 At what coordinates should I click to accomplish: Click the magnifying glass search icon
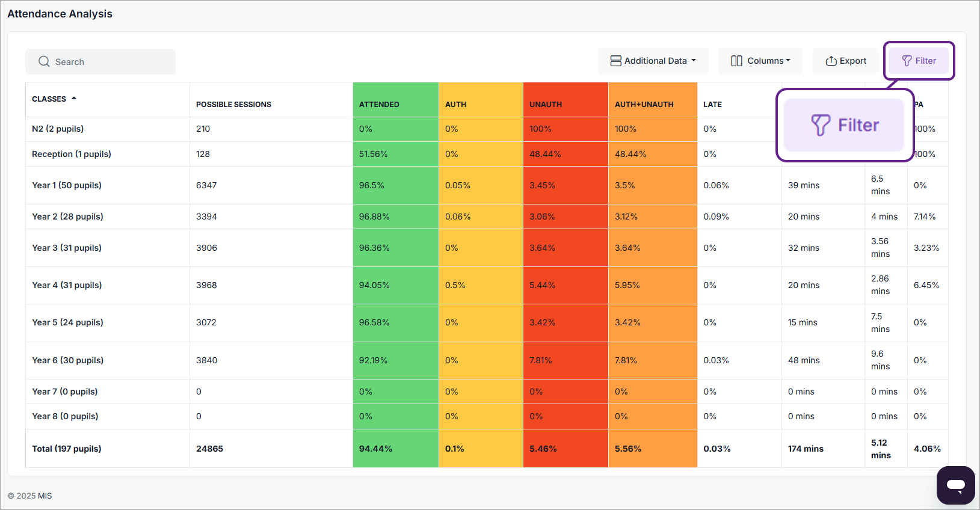click(44, 61)
